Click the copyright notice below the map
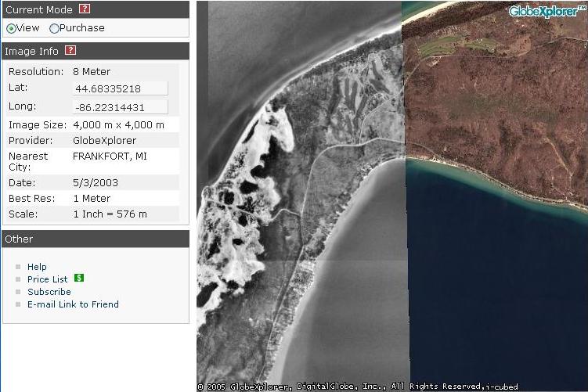The image size is (588, 392). [x=357, y=387]
